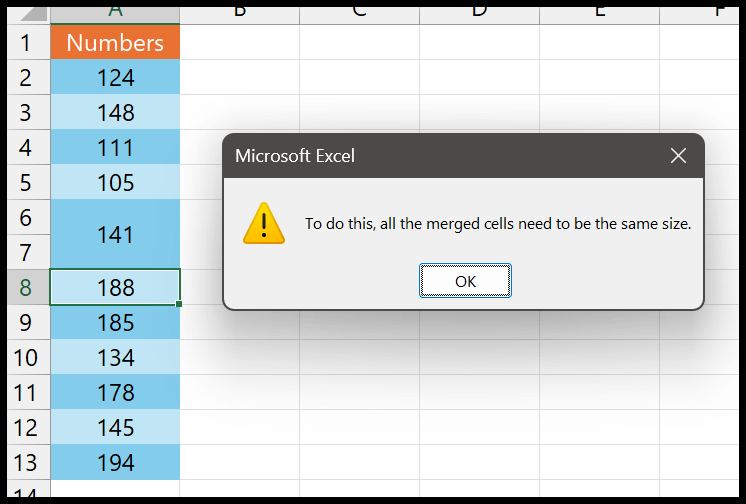Select the column E header

click(599, 14)
